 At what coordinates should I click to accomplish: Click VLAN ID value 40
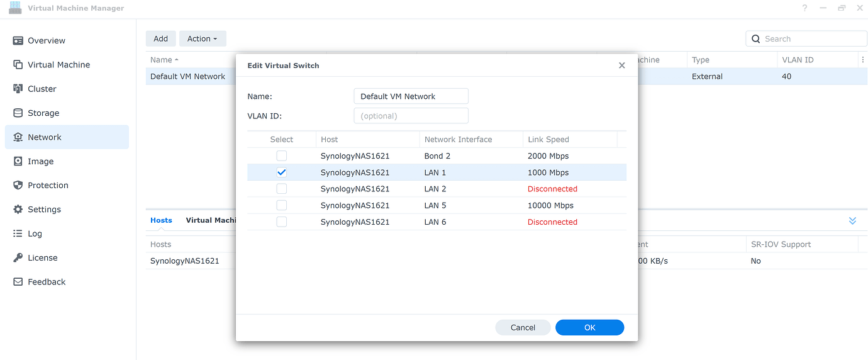[786, 76]
